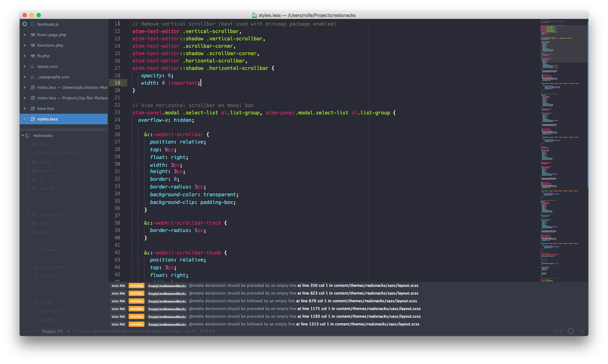Screen dimensions: 608x364
Task: Close the styles.less file with its x icon
Action: pos(25,119)
